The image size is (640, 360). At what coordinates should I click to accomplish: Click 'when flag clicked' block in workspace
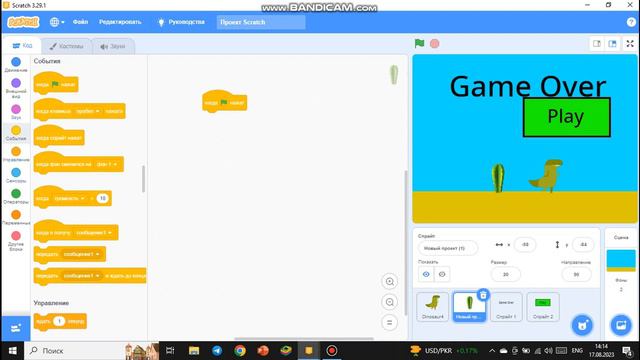224,101
